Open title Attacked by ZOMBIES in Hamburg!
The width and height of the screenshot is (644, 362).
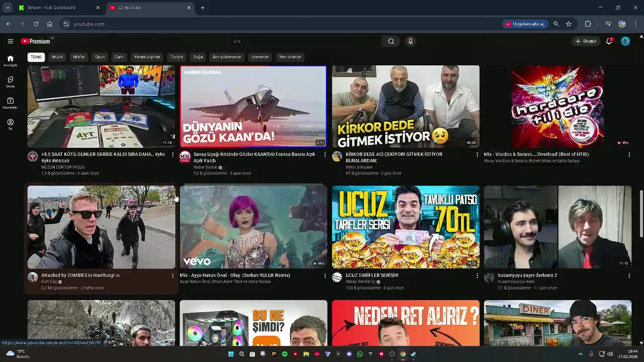[77, 276]
